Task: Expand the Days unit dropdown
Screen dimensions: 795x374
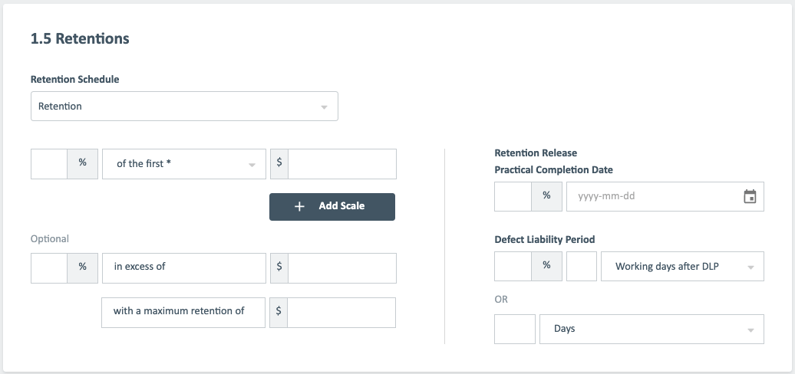Action: (x=652, y=329)
